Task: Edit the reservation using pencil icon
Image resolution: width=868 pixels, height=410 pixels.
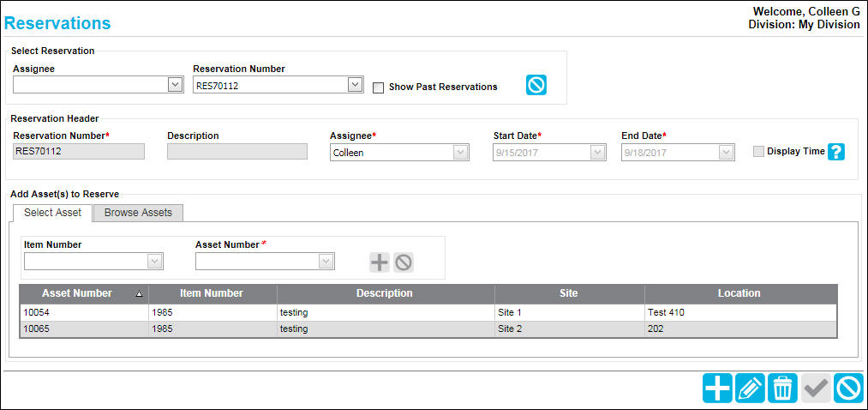Action: pyautogui.click(x=750, y=388)
